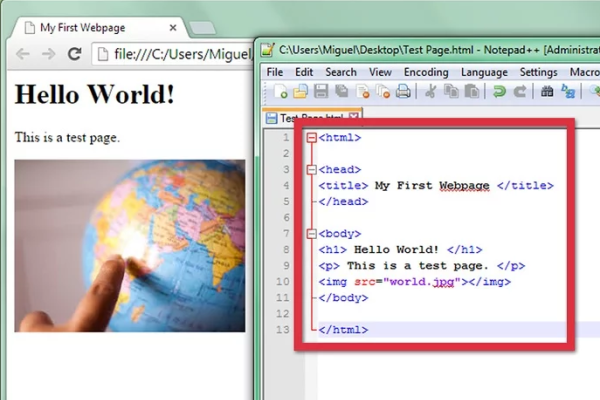The image size is (600, 400).
Task: Open the Language menu in Notepad++
Action: point(484,72)
